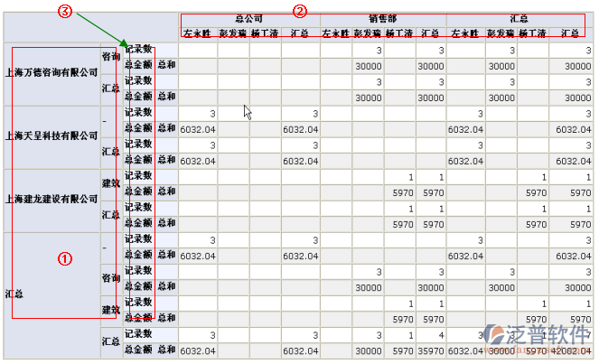Select 总金额 label in 上海万德 咨询 row
Viewport: 599px width, 364px height.
[138, 64]
